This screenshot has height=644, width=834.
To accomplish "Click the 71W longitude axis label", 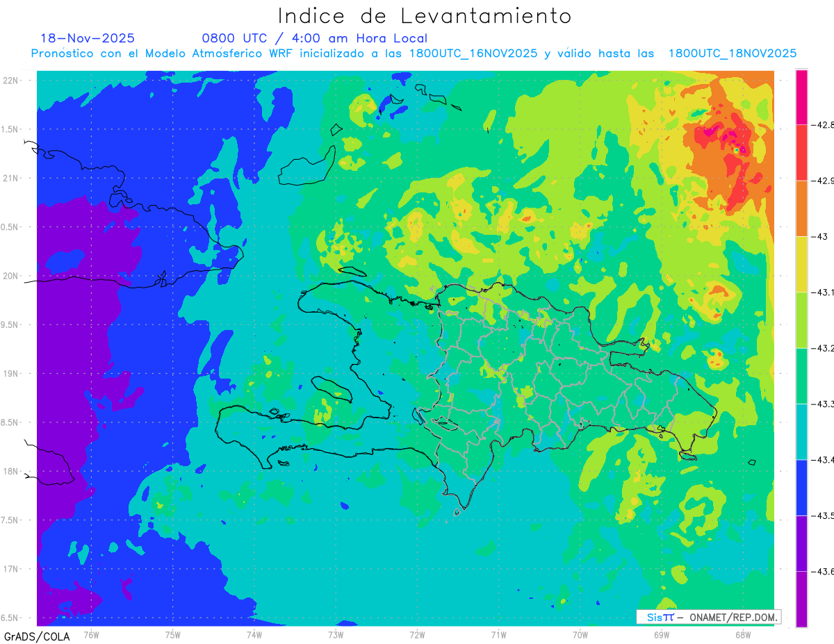I will pos(498,634).
